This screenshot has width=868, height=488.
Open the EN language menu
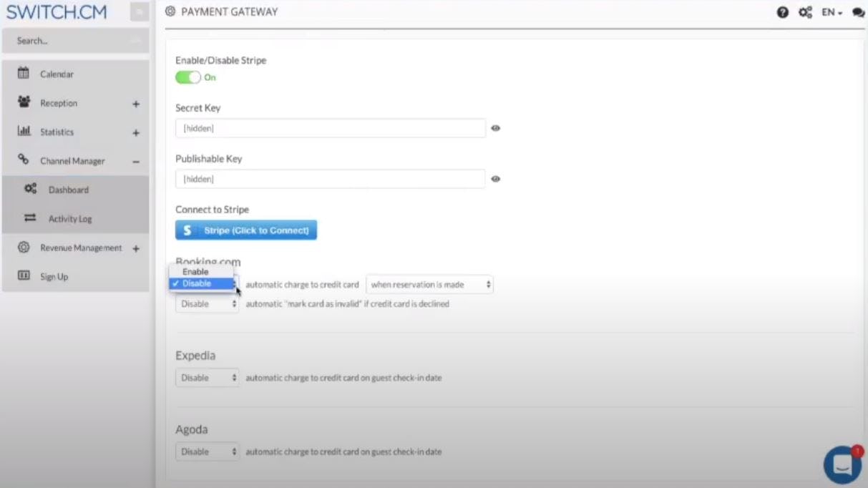831,12
